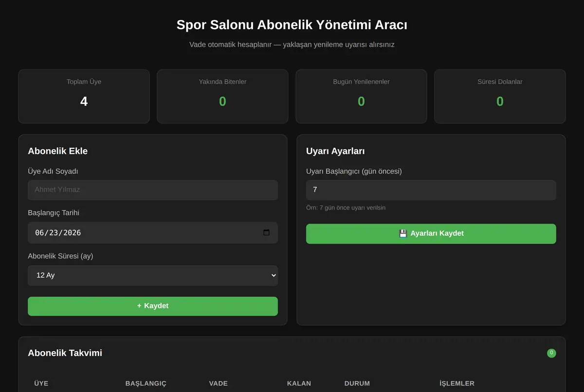This screenshot has height=392, width=584.
Task: Click the Bugün Yenilenenler stat card
Action: 361,96
